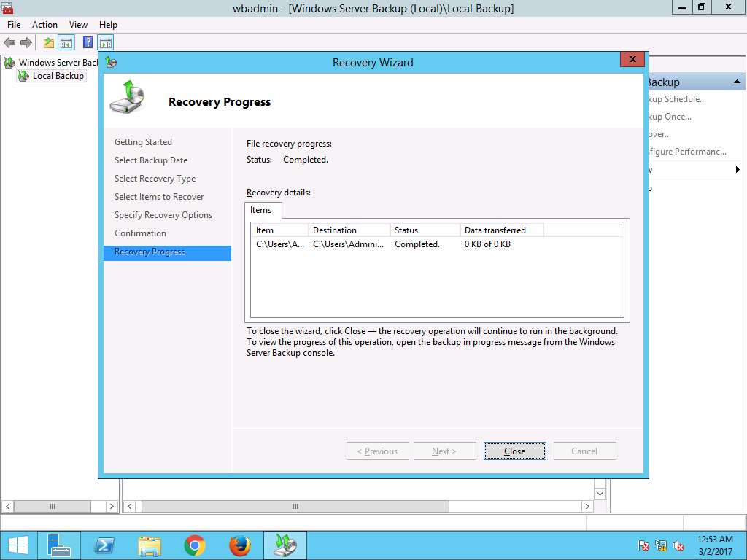Select Windows Server Backup tree root
747x560 pixels.
click(58, 63)
